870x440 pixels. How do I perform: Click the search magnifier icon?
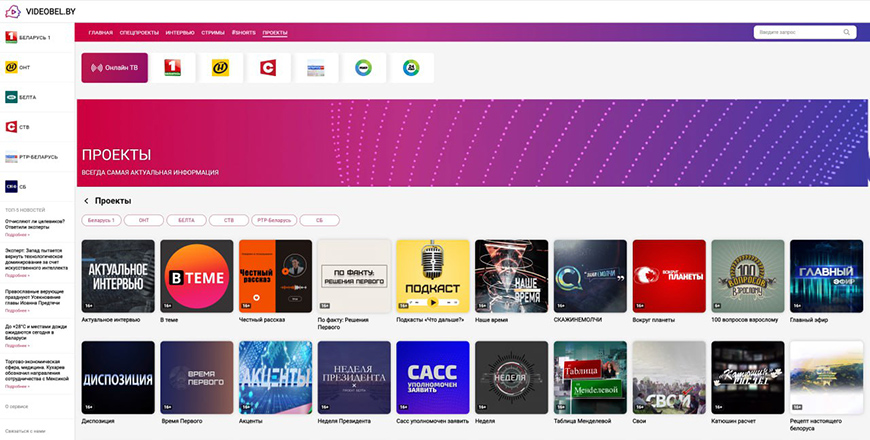coord(847,33)
